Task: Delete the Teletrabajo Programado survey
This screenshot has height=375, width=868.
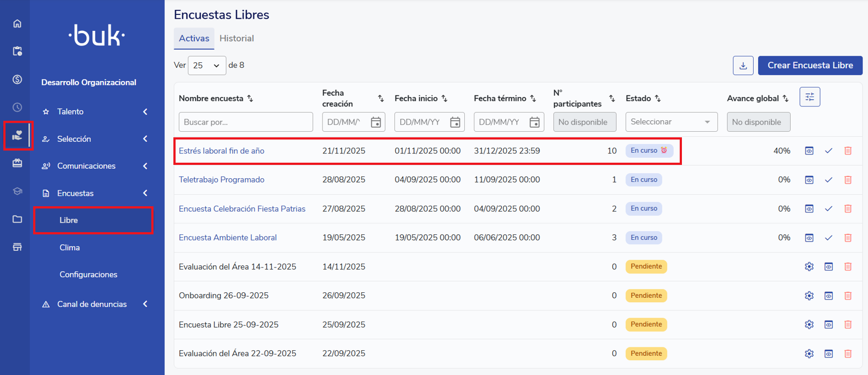Action: click(848, 180)
